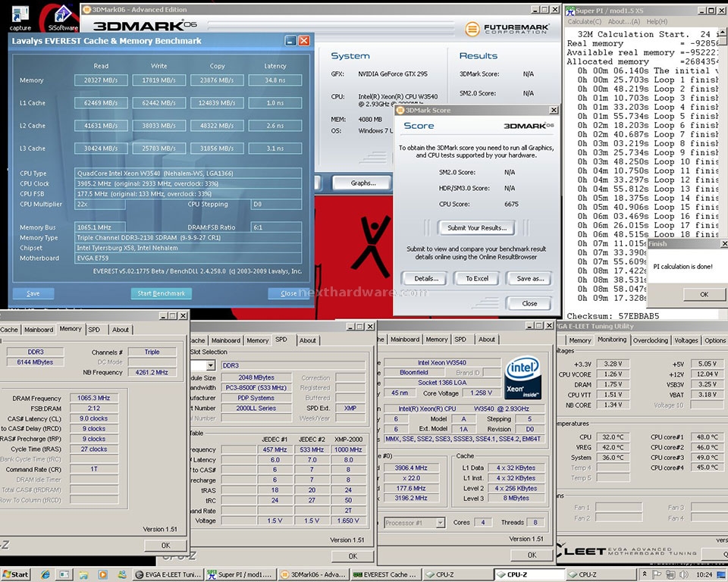728x582 pixels.
Task: Select About tab in CPU-Z SPD window
Action: tap(307, 340)
